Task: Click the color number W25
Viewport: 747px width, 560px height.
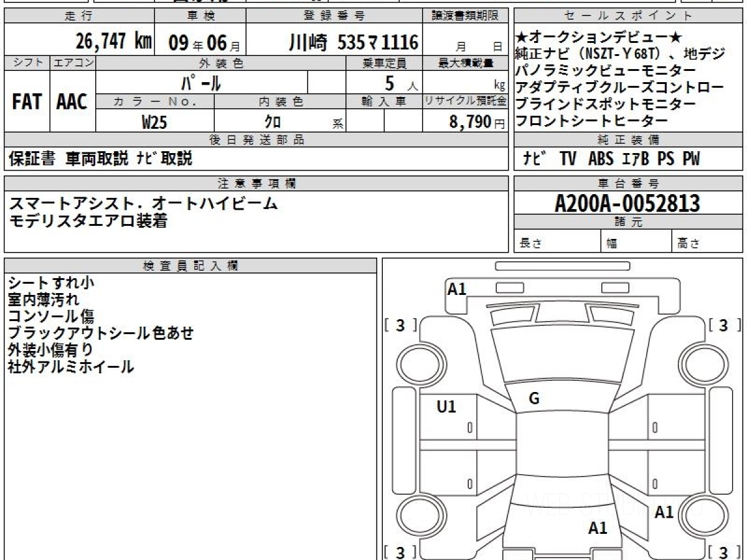Action: (x=154, y=122)
